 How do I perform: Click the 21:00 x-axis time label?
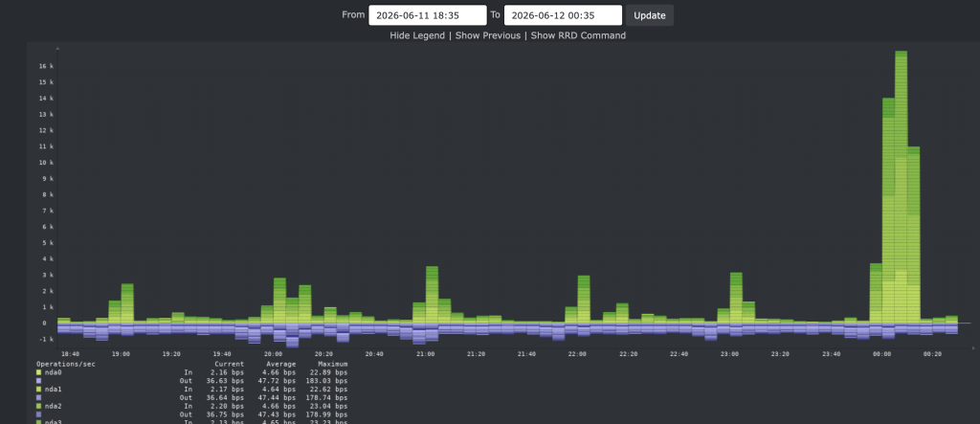coord(426,354)
